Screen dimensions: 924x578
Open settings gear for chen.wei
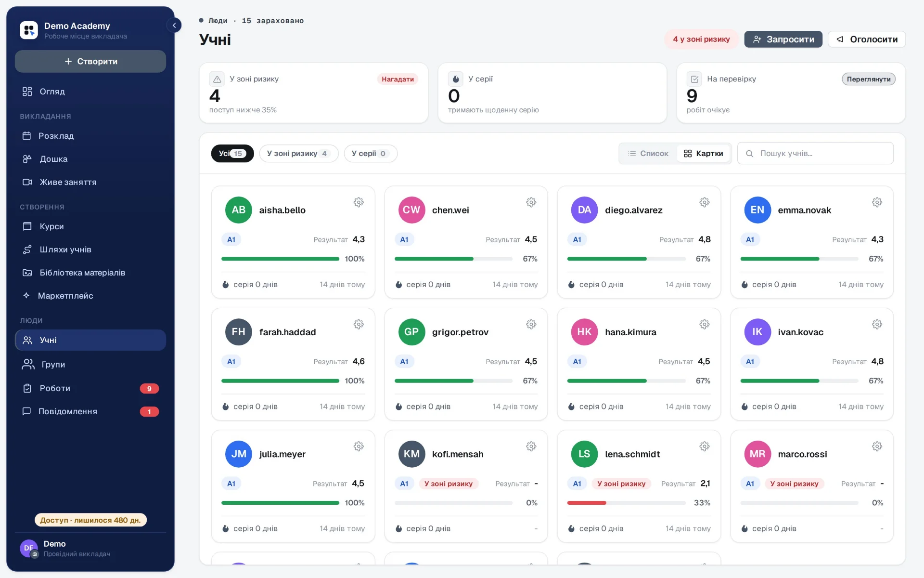click(x=531, y=202)
